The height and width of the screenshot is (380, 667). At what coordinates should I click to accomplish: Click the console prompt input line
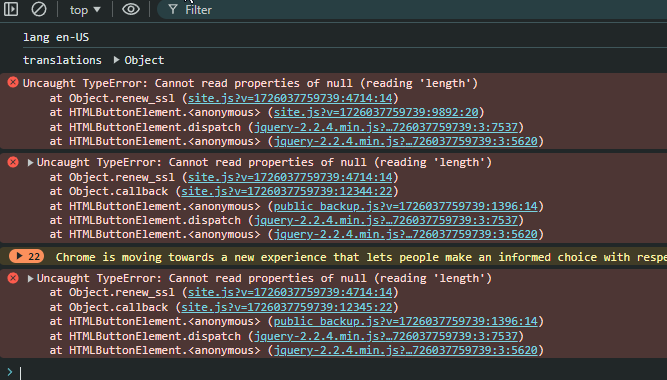340,372
